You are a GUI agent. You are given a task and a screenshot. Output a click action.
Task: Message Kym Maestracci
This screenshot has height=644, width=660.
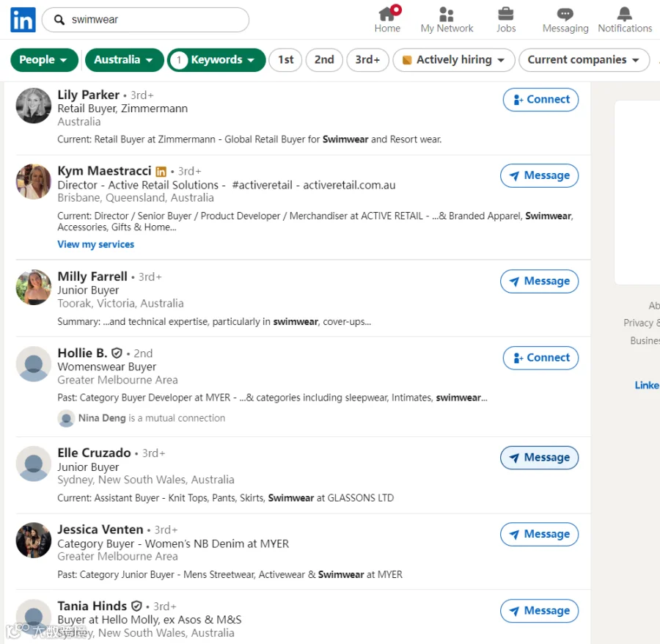pyautogui.click(x=539, y=175)
